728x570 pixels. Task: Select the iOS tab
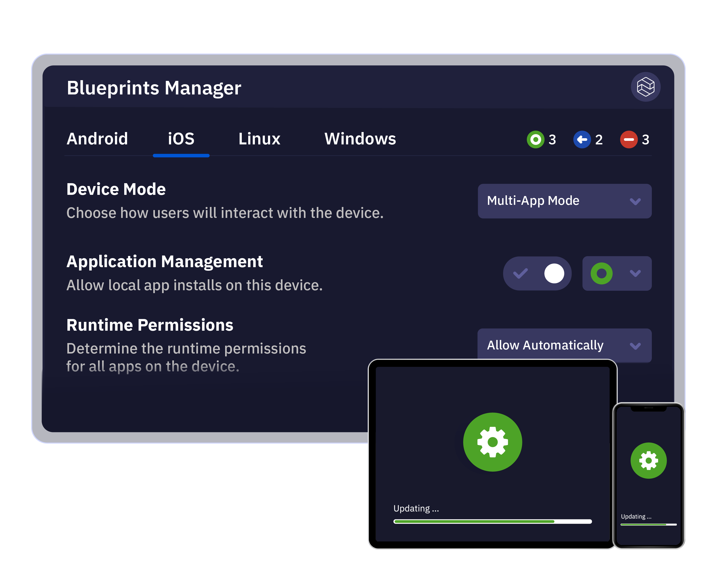coord(181,139)
